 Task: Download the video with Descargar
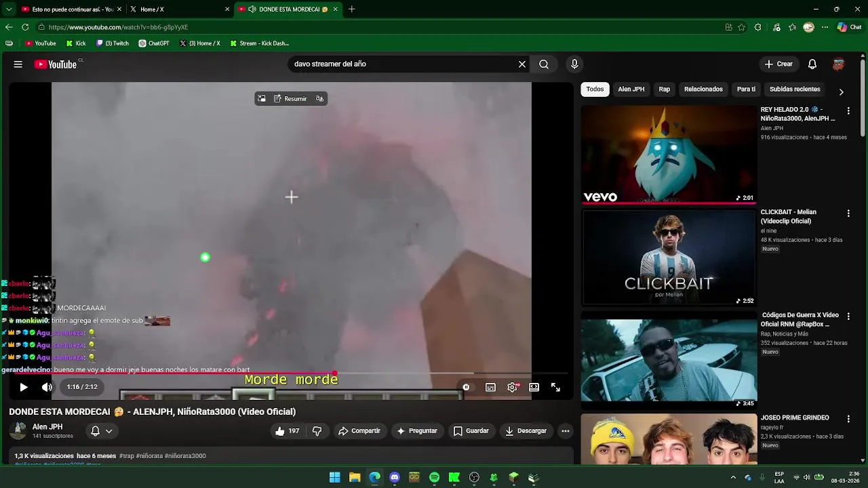(526, 431)
